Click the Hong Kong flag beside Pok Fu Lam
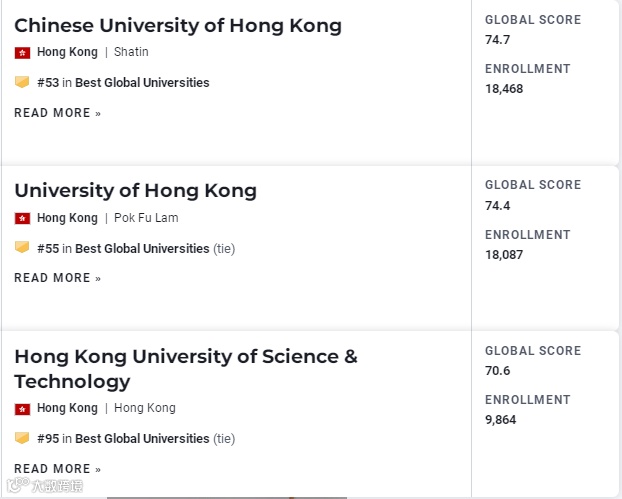This screenshot has width=622, height=499. [22, 219]
